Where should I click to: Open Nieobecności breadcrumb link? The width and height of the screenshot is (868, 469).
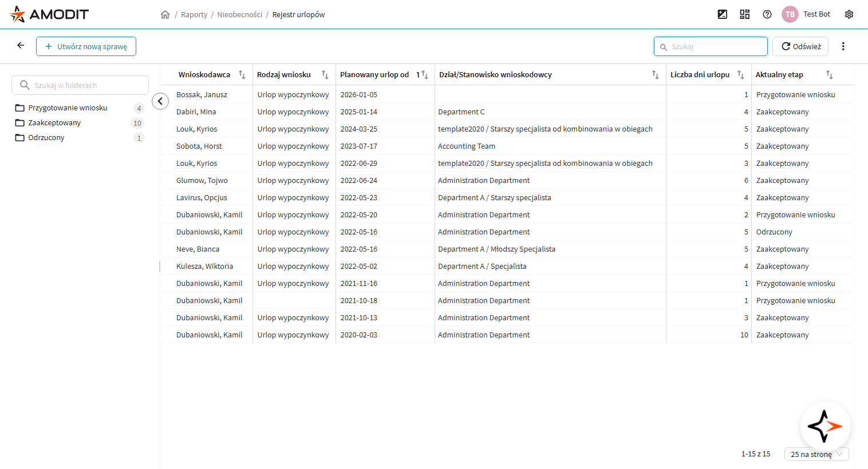(239, 15)
